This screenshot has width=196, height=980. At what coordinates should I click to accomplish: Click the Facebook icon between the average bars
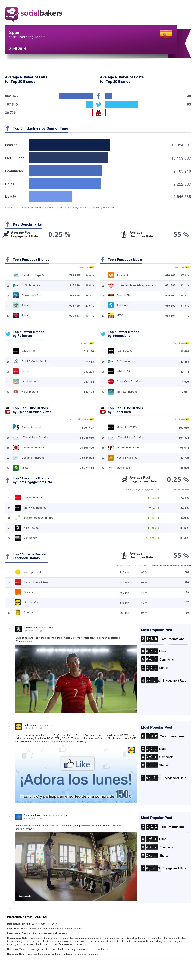click(x=98, y=96)
